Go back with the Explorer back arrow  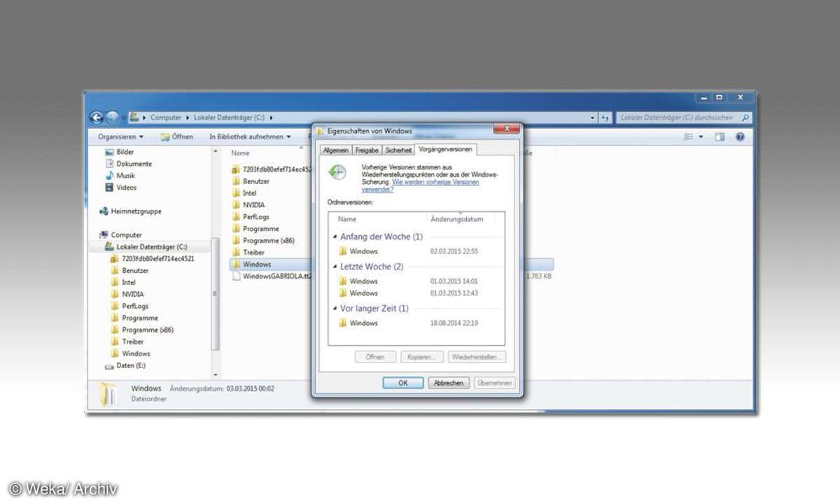pos(97,118)
